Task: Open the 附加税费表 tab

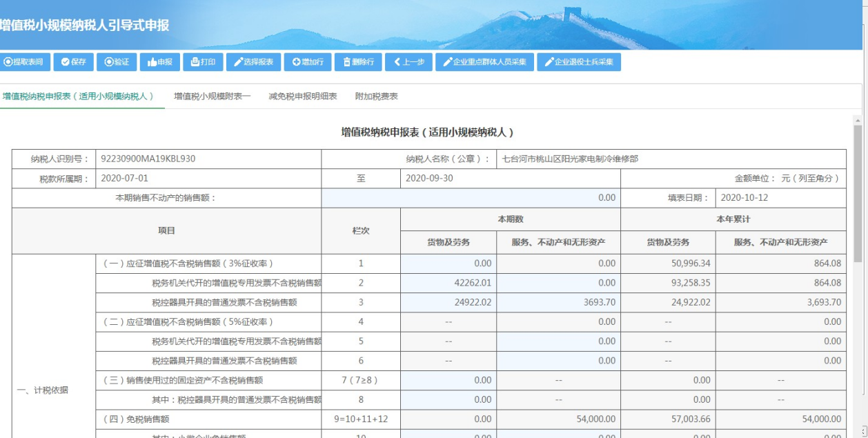Action: pyautogui.click(x=376, y=97)
